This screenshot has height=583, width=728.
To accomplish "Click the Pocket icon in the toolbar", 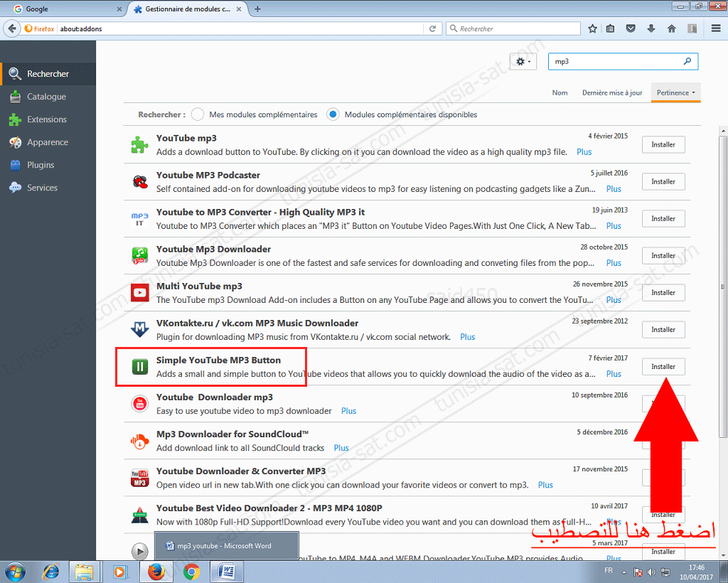I will [631, 28].
